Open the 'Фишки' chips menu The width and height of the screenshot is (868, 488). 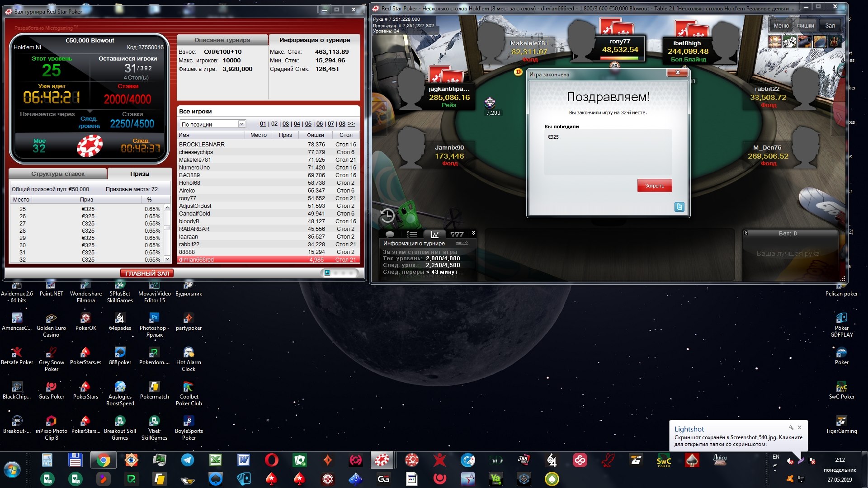[x=805, y=26]
